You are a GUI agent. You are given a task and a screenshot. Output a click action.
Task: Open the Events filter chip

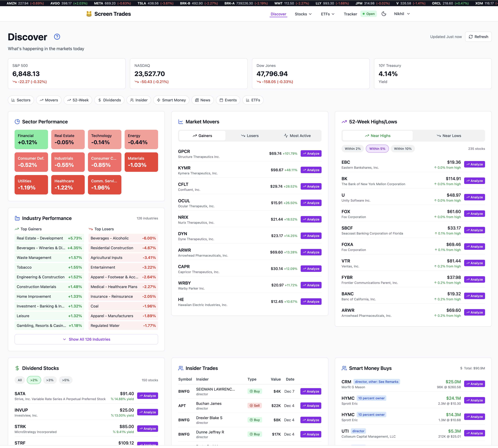[x=228, y=100]
